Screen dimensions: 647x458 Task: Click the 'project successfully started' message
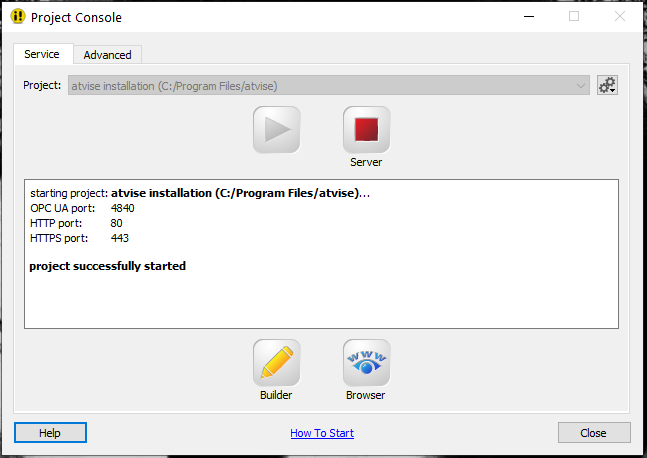(108, 266)
